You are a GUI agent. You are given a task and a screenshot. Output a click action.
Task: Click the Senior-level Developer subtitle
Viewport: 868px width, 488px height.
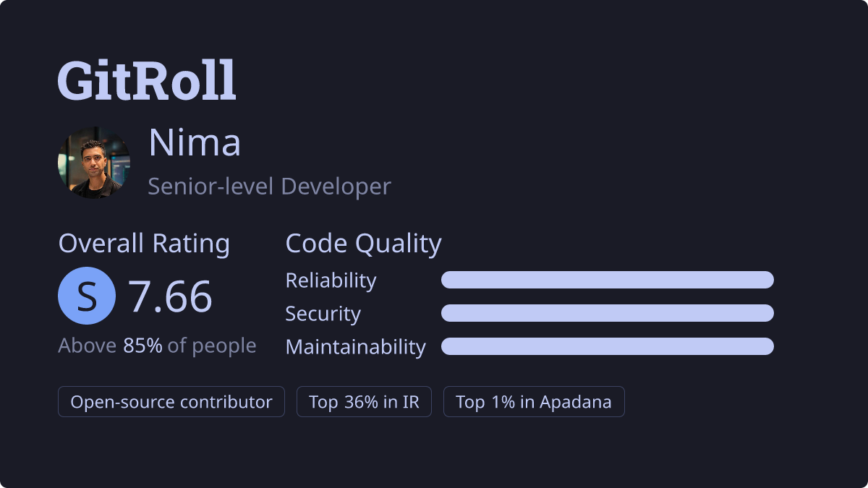coord(269,187)
